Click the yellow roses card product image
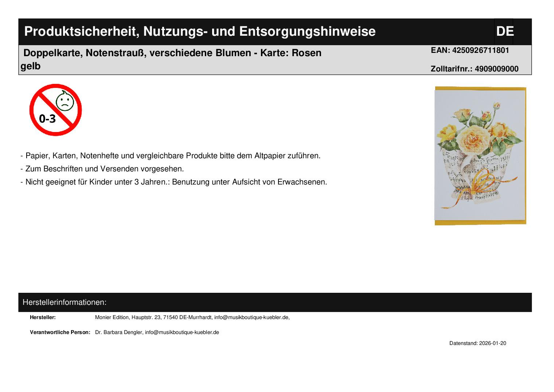The width and height of the screenshot is (554, 392). 480,156
